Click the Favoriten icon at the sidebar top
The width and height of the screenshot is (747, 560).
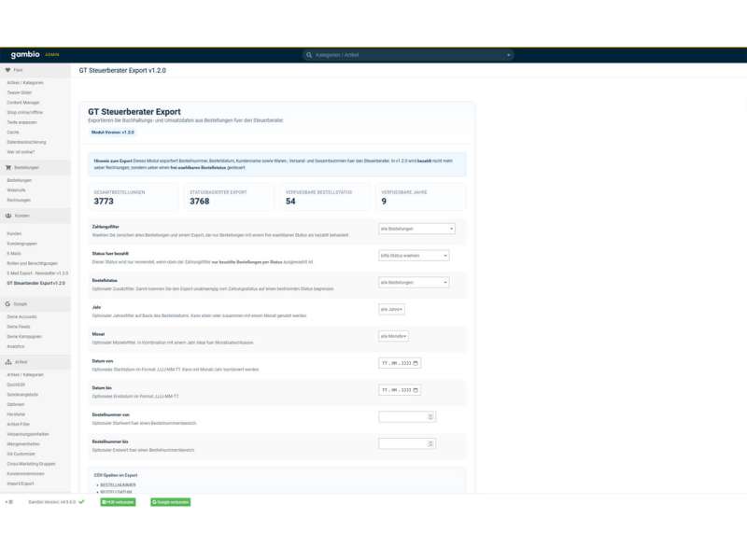[x=8, y=68]
